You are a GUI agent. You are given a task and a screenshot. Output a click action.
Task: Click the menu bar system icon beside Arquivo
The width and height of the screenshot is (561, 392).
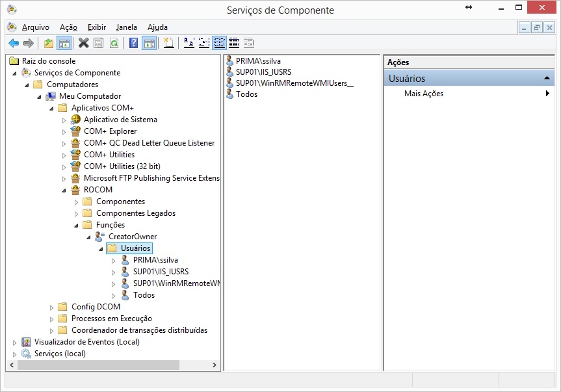tap(12, 27)
